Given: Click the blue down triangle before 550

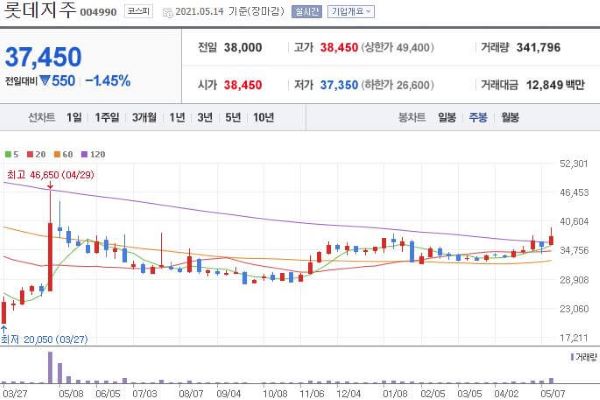Looking at the screenshot, I should click(45, 80).
